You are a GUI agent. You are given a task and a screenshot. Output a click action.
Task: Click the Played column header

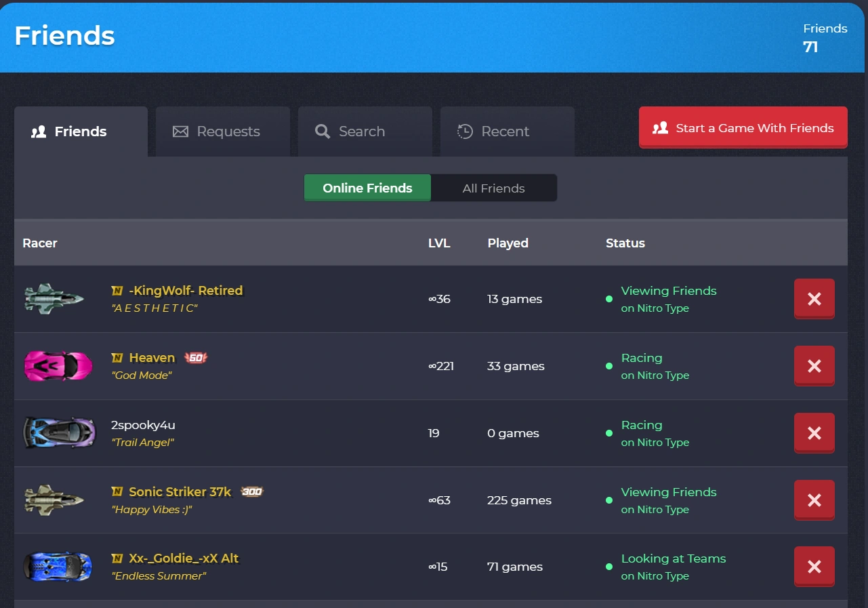(x=508, y=243)
